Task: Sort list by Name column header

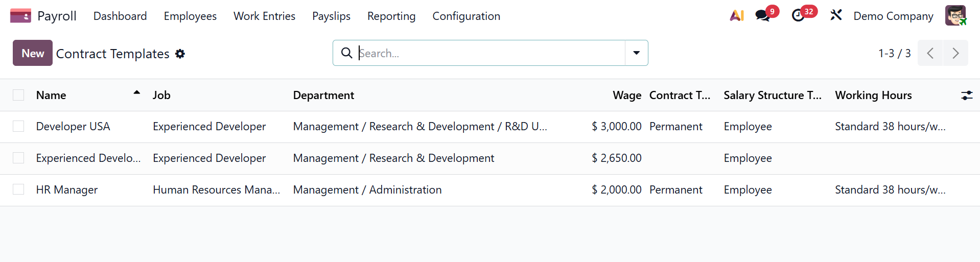Action: [x=51, y=96]
